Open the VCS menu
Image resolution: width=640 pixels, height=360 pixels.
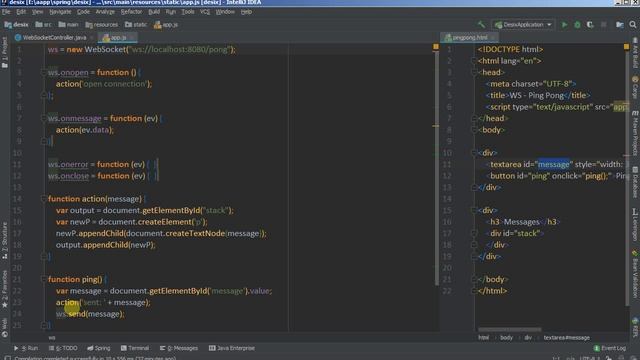point(205,12)
